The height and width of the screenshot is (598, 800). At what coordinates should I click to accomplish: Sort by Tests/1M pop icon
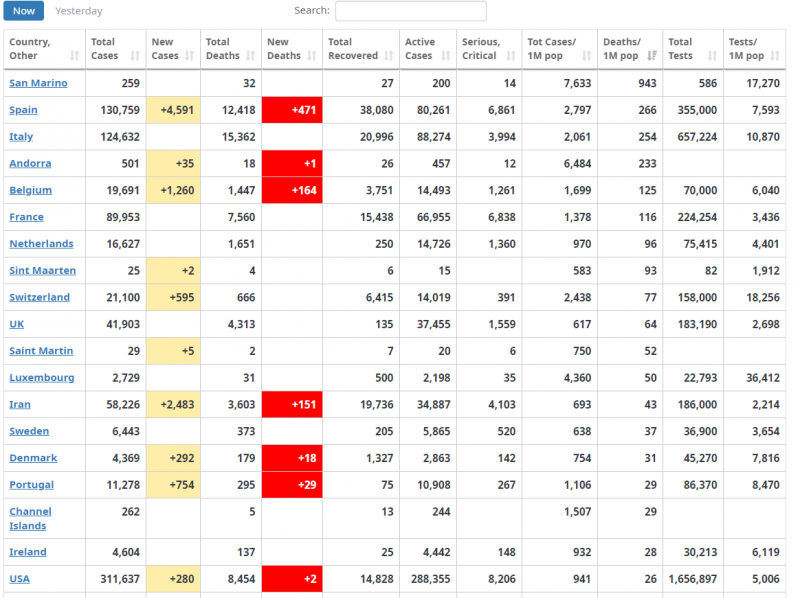776,56
